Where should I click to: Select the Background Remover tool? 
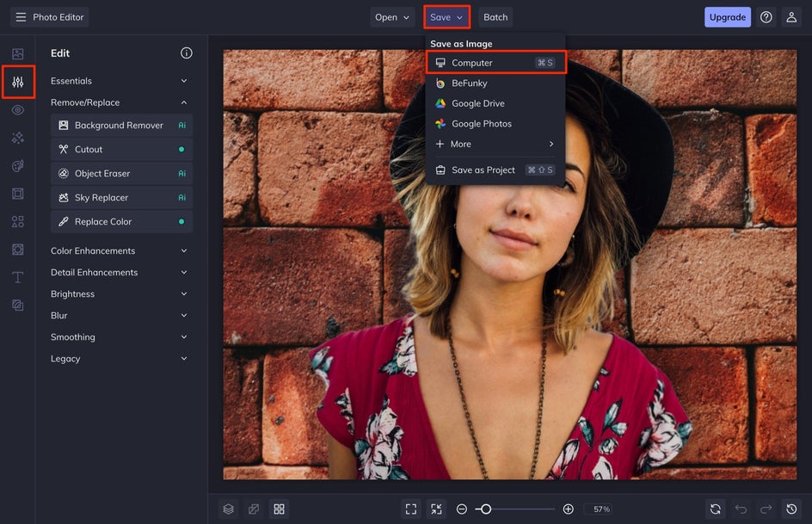point(121,126)
